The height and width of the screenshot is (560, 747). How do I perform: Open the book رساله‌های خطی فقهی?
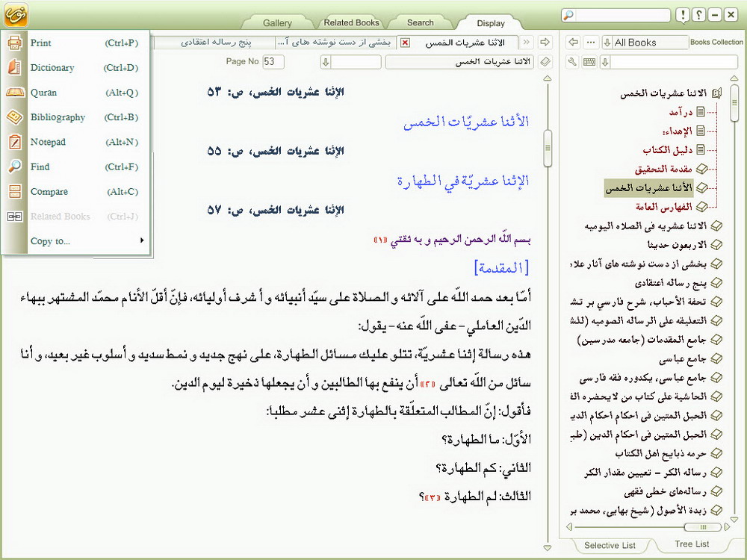pos(665,491)
